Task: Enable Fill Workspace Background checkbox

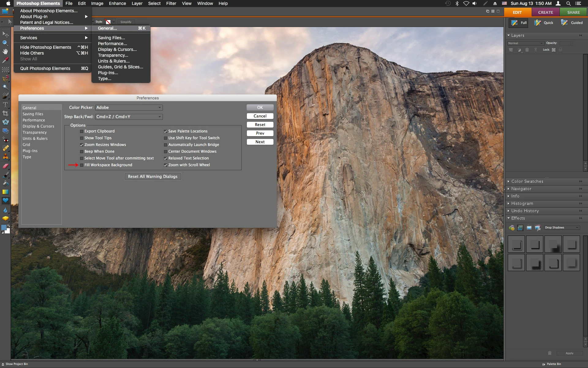Action: (x=82, y=165)
